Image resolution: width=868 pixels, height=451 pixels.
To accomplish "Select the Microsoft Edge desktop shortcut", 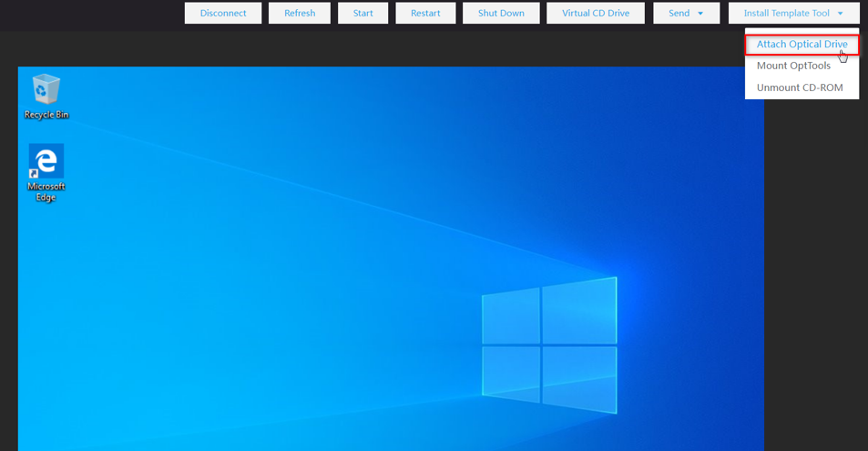I will pyautogui.click(x=46, y=173).
